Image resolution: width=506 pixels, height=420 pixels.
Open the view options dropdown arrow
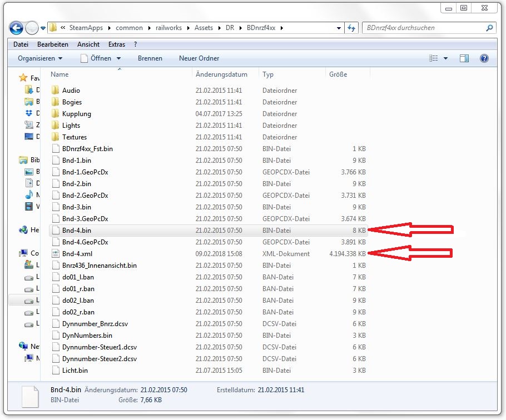(445, 58)
